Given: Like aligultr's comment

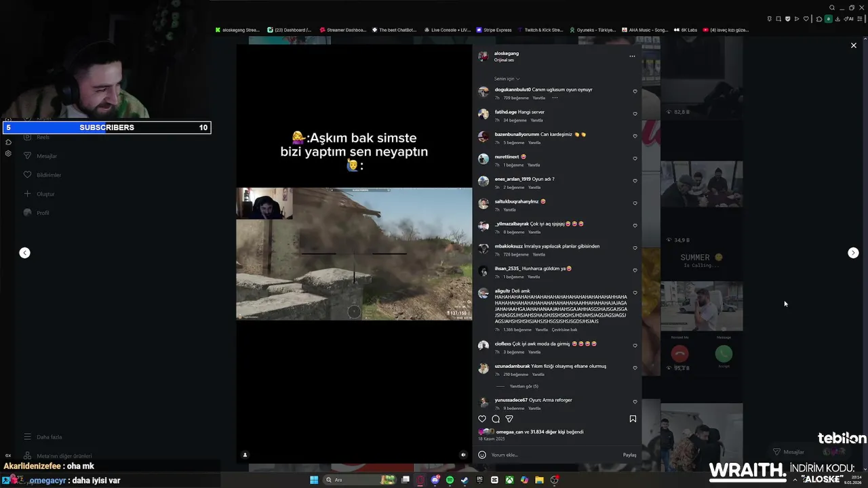Looking at the screenshot, I should tap(635, 293).
